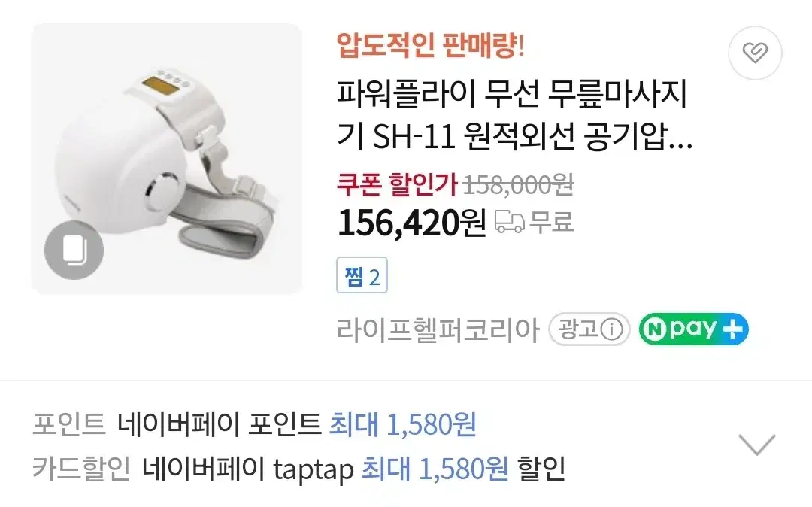Select the 156,420원 coupon price
This screenshot has height=507, width=812.
412,223
